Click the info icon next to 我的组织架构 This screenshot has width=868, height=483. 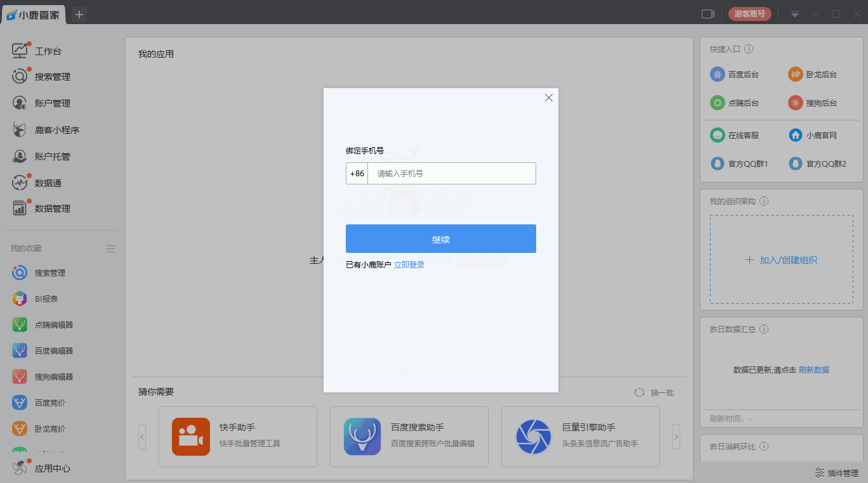(x=764, y=201)
